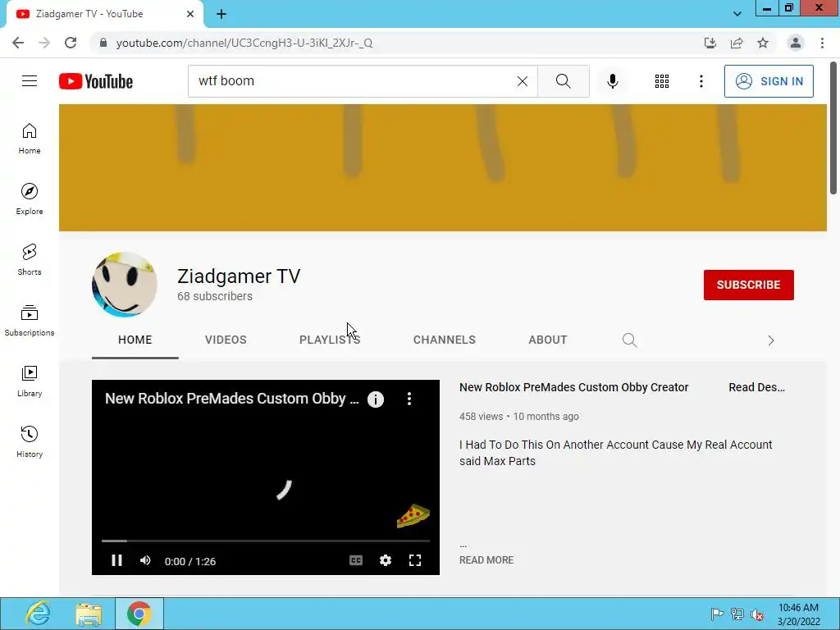This screenshot has width=840, height=630.
Task: Open the YouTube apps grid icon
Action: [662, 81]
